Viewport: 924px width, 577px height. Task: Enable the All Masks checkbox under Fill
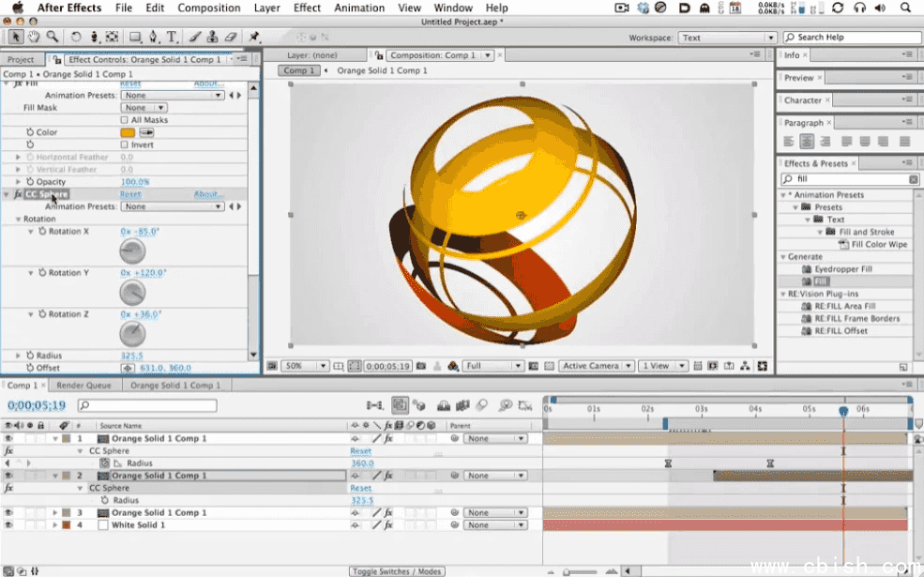point(124,120)
